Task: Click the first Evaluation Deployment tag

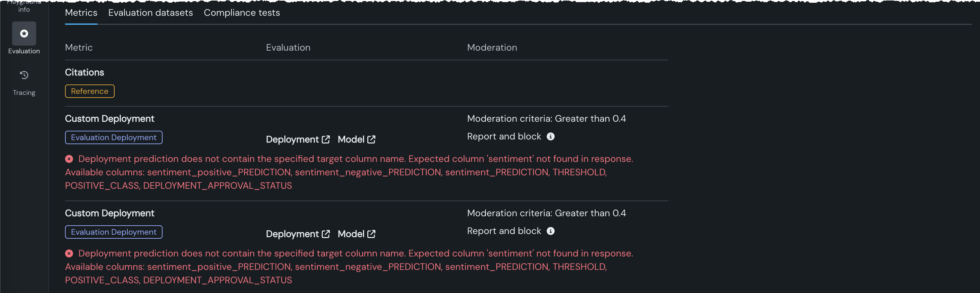Action: pyautogui.click(x=113, y=138)
